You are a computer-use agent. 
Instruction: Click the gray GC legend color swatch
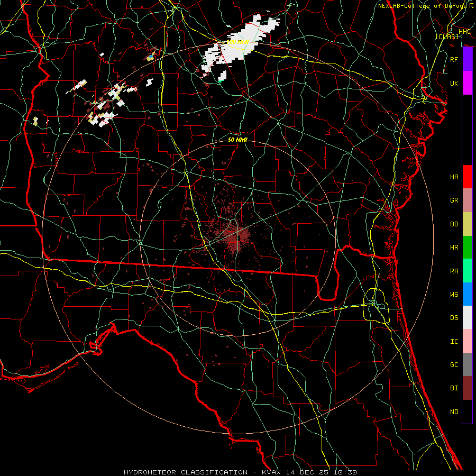467,364
